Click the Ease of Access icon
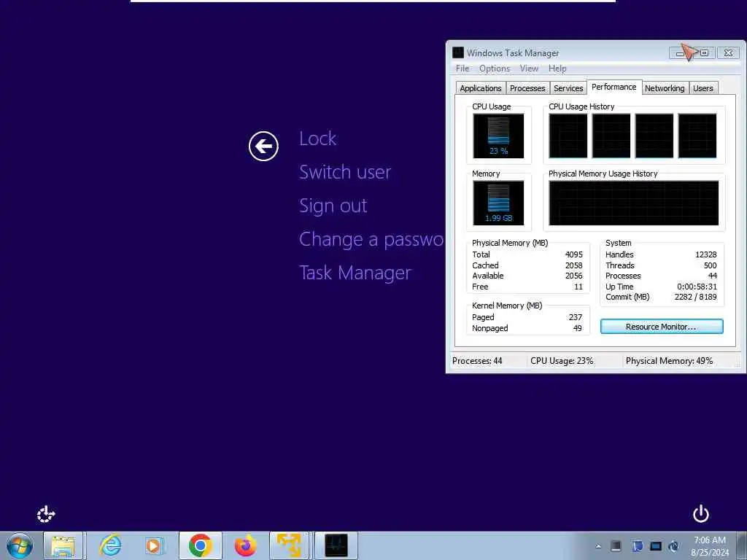Screen dimensions: 747x560 tap(46, 514)
